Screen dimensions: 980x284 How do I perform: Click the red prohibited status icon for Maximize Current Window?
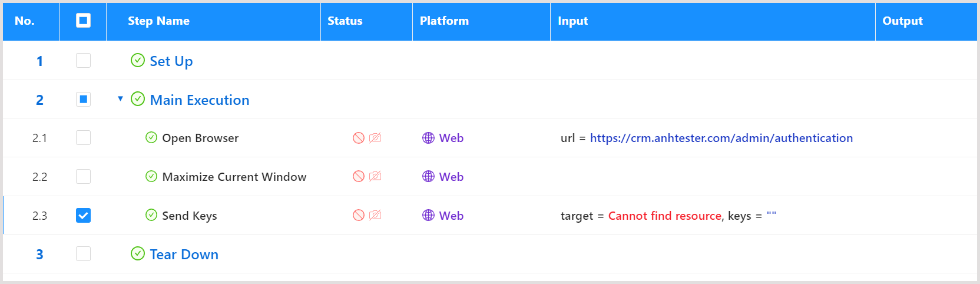(359, 176)
